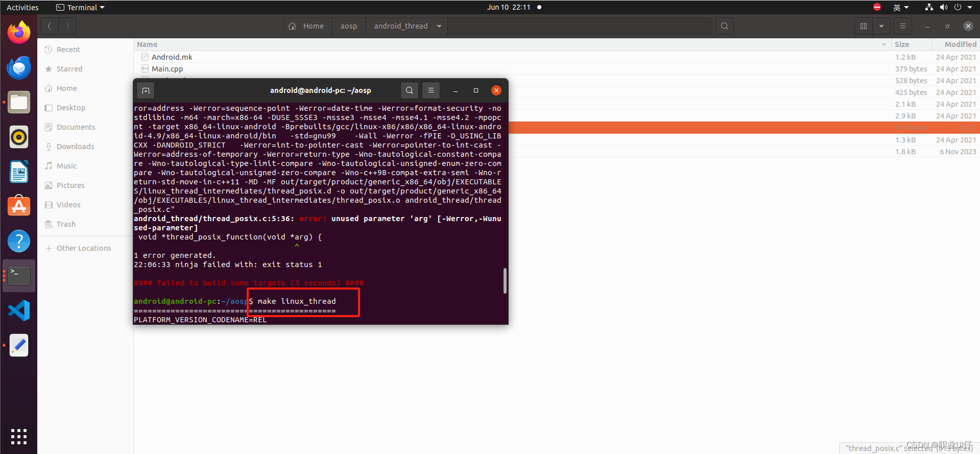Sort files by Size column
This screenshot has width=980, height=454.
911,44
